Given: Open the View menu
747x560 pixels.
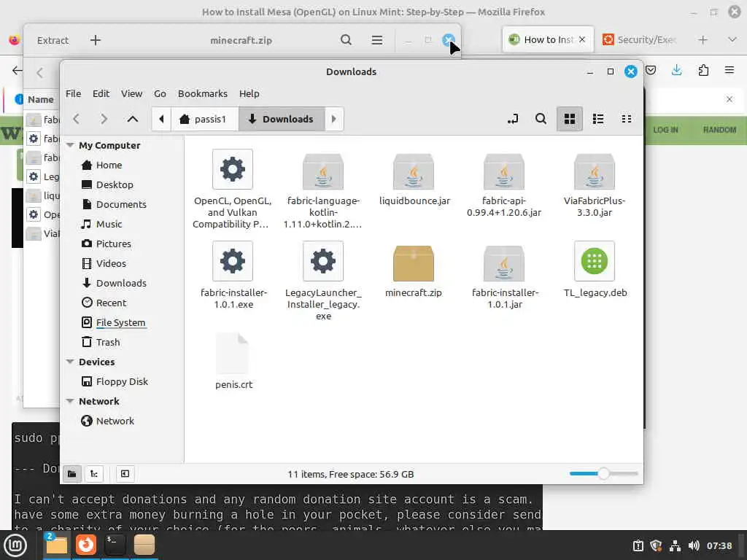Looking at the screenshot, I should (131, 94).
